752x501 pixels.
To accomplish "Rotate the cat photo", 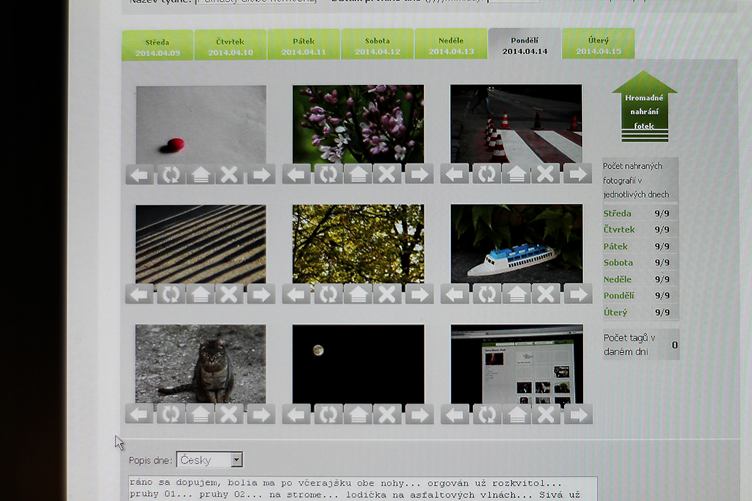I will [171, 414].
